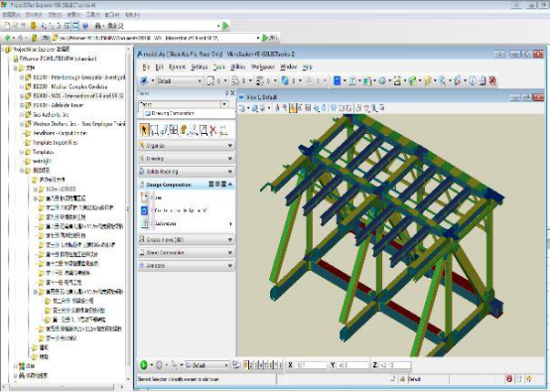Viewport: 550px width, 392px height.
Task: Click ProjectWise Up-folder icon in address bar
Action: [35, 38]
